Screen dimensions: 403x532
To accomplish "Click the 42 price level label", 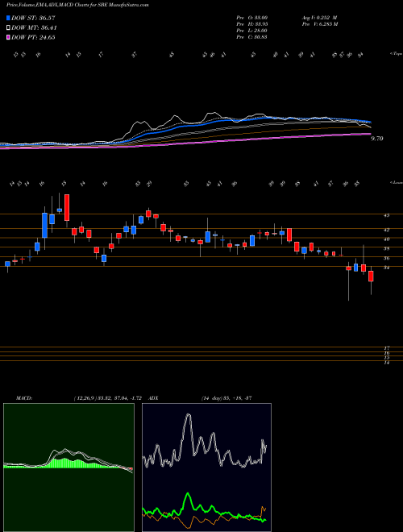I will point(387,230).
